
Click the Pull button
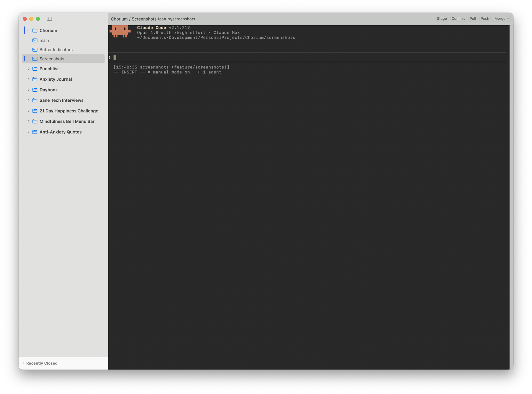(x=473, y=19)
